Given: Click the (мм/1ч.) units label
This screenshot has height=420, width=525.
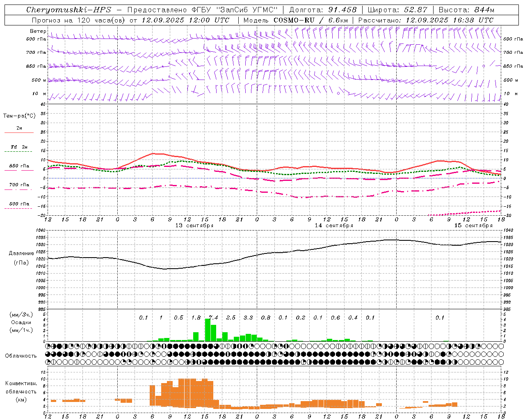Looking at the screenshot, I should 21,330.
